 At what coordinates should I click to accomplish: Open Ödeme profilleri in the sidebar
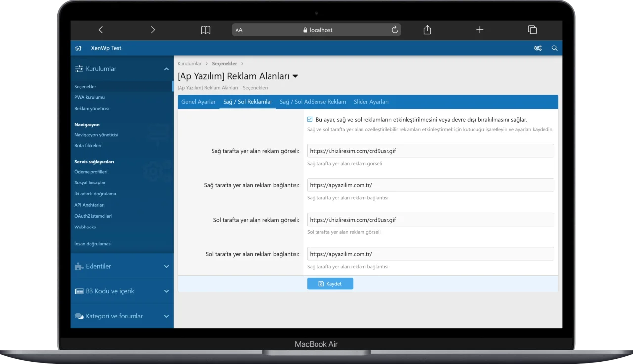(91, 172)
